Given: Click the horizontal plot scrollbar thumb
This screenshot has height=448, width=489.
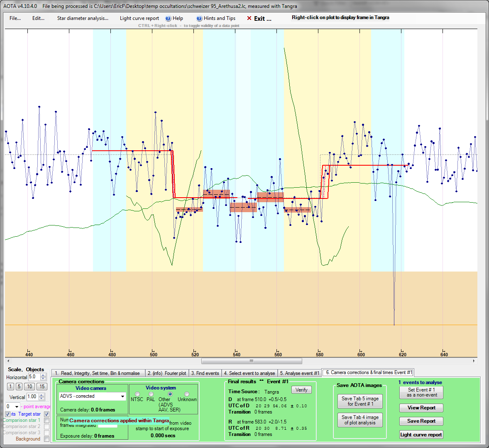Looking at the screenshot, I should (252, 361).
